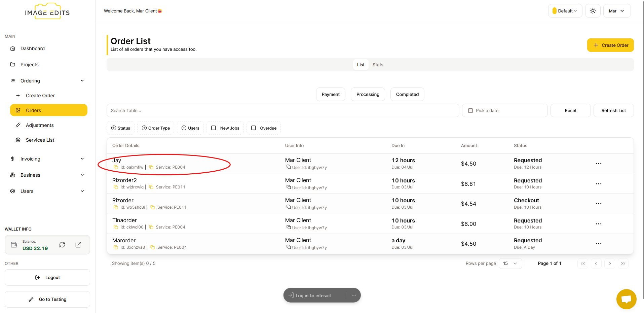Switch to the Stats tab

click(378, 65)
